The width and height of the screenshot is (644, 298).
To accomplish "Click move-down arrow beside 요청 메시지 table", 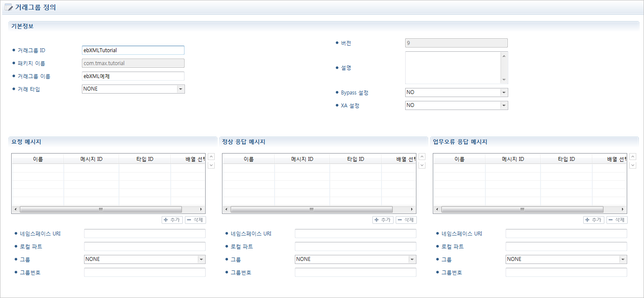I will [x=211, y=165].
